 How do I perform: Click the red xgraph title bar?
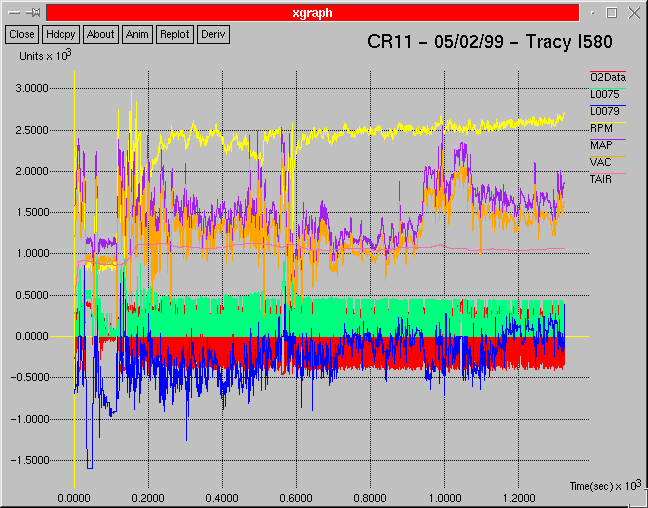pyautogui.click(x=312, y=13)
